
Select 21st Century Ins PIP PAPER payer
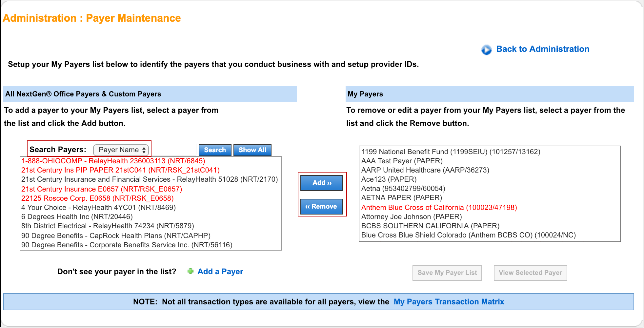pyautogui.click(x=151, y=170)
